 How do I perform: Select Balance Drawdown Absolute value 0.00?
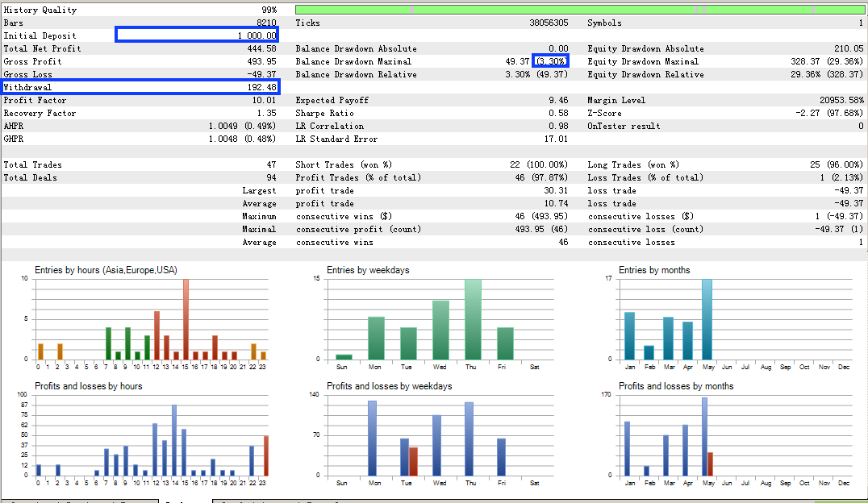tap(558, 48)
